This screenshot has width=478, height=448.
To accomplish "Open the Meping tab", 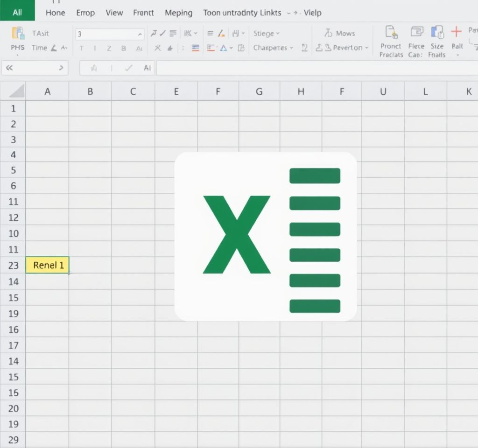I will [179, 13].
